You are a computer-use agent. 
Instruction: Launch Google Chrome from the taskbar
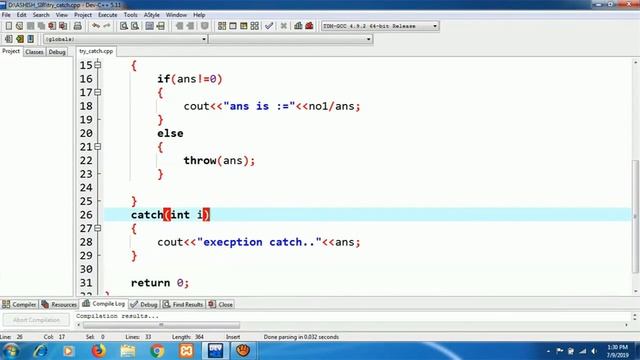(157, 351)
